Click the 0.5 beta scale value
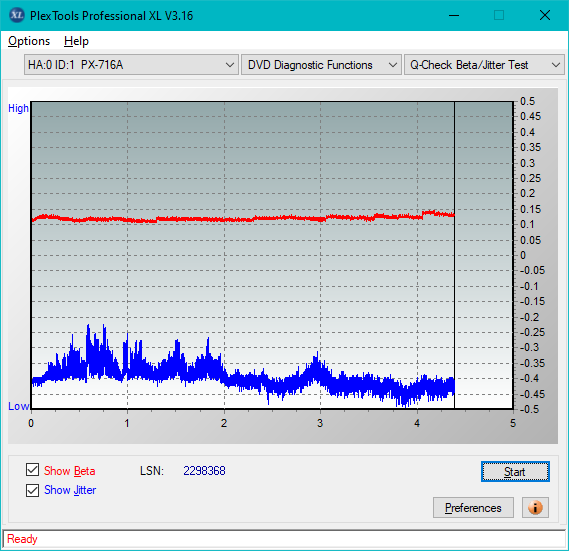Viewport: 569px width, 551px height. [527, 101]
